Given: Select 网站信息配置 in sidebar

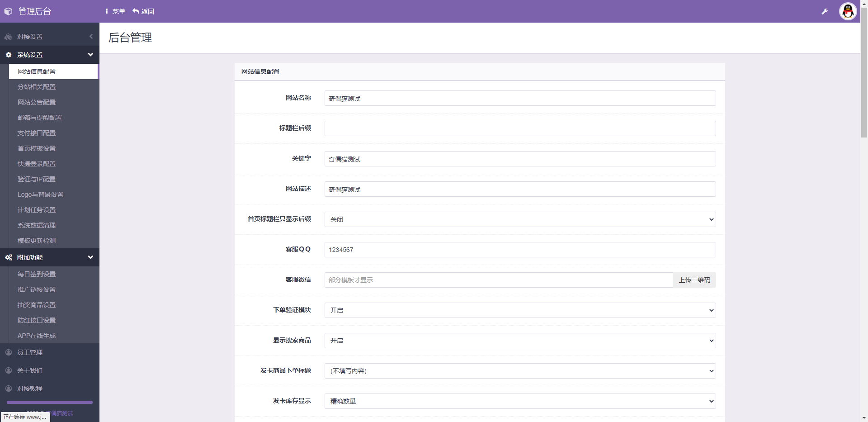Looking at the screenshot, I should pos(53,71).
